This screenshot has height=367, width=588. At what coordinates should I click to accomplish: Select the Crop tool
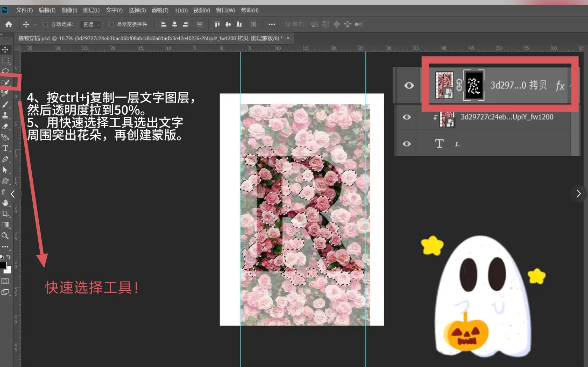(x=5, y=214)
